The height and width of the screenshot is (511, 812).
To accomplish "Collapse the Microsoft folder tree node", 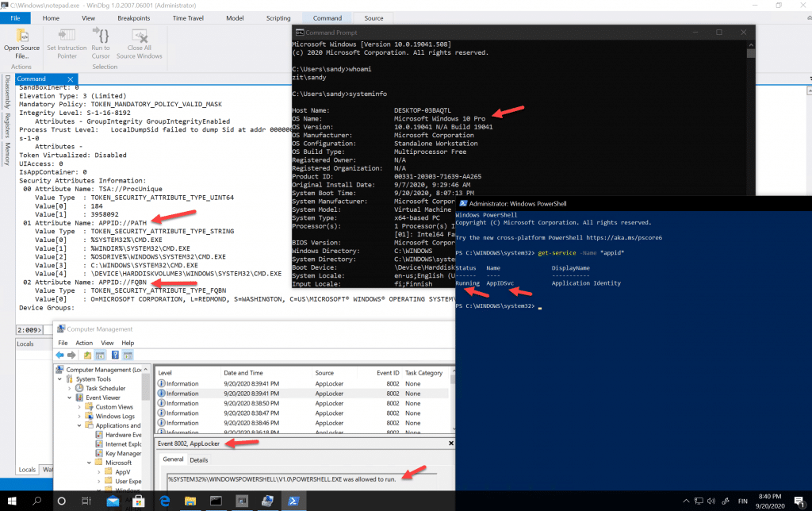I will (89, 463).
